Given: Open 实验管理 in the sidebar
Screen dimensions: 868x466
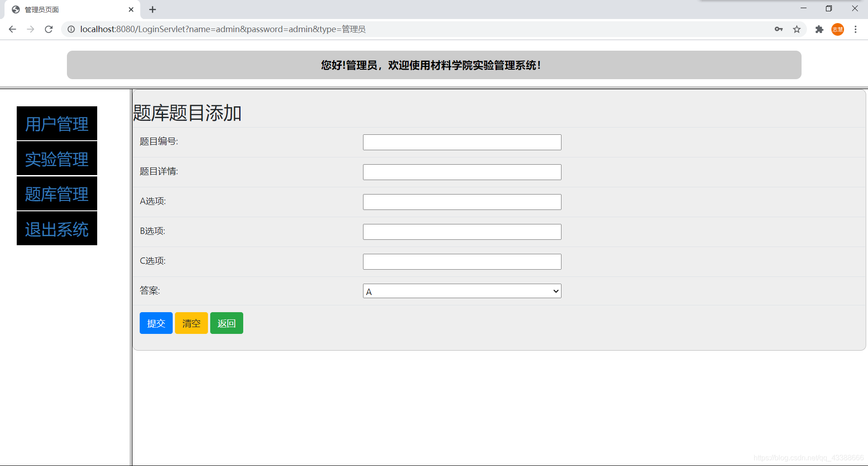Looking at the screenshot, I should 57,159.
